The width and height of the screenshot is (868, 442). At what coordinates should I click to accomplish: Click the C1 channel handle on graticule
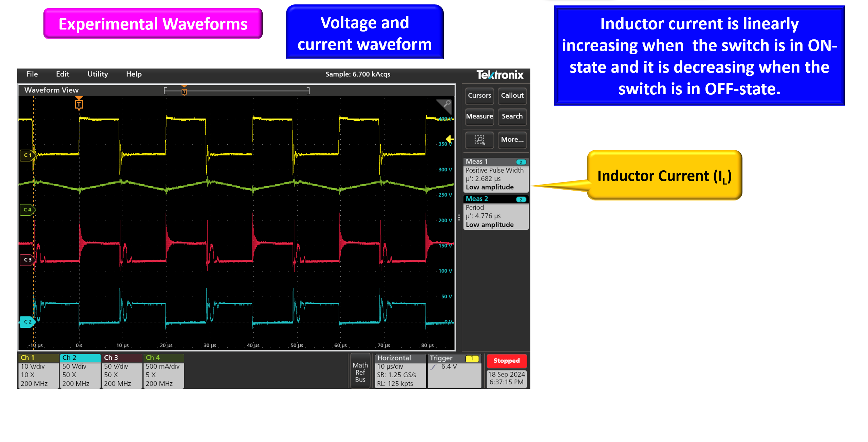click(27, 155)
